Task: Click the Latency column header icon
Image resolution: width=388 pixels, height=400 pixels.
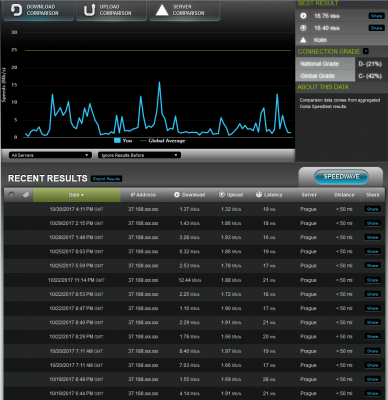Action: click(x=259, y=195)
